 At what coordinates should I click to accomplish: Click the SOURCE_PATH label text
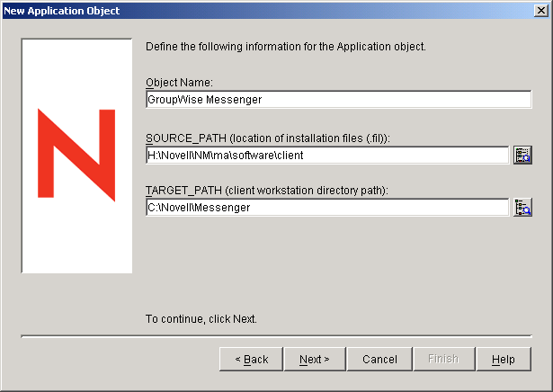268,138
